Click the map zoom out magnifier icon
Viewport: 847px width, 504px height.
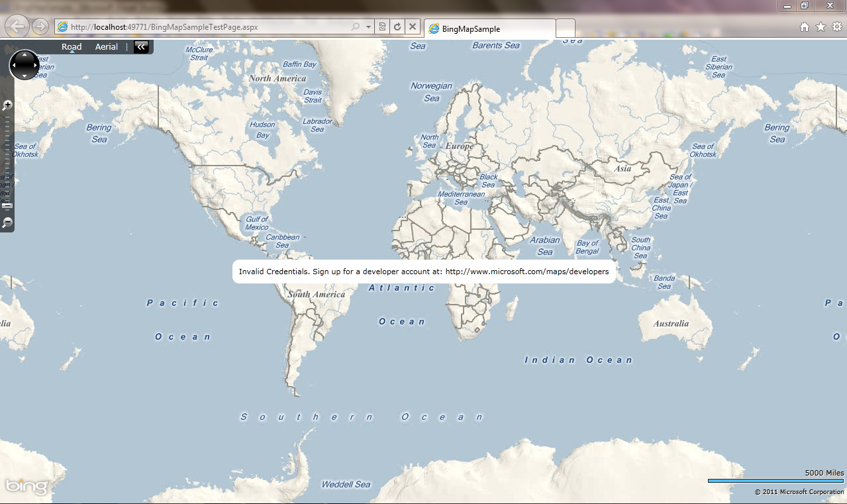[7, 223]
